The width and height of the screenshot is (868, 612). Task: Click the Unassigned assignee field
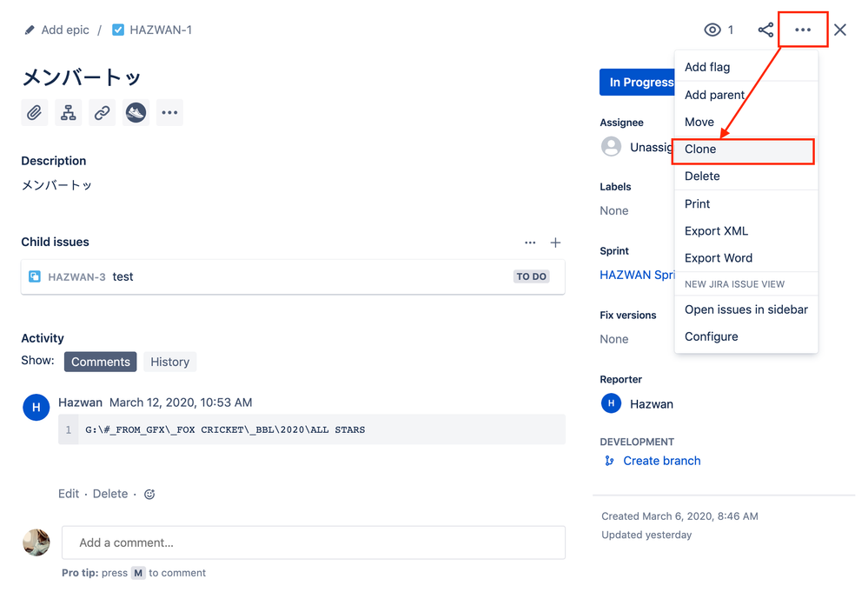point(638,147)
